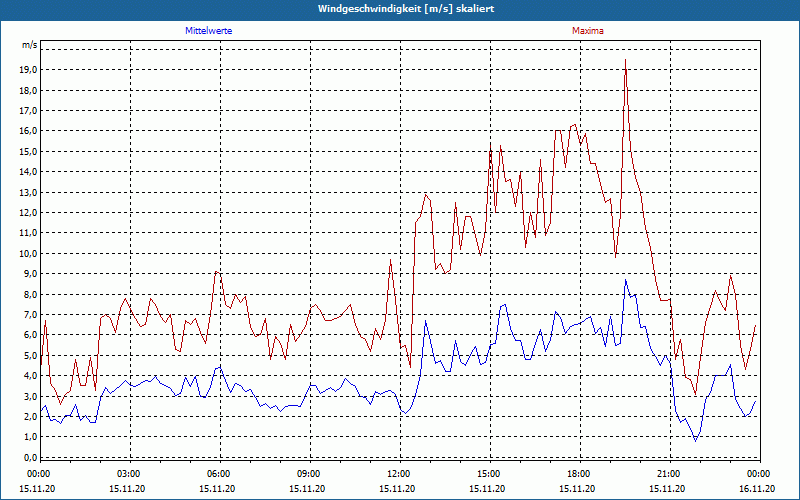Click the '12,0' y-axis value

tap(29, 213)
